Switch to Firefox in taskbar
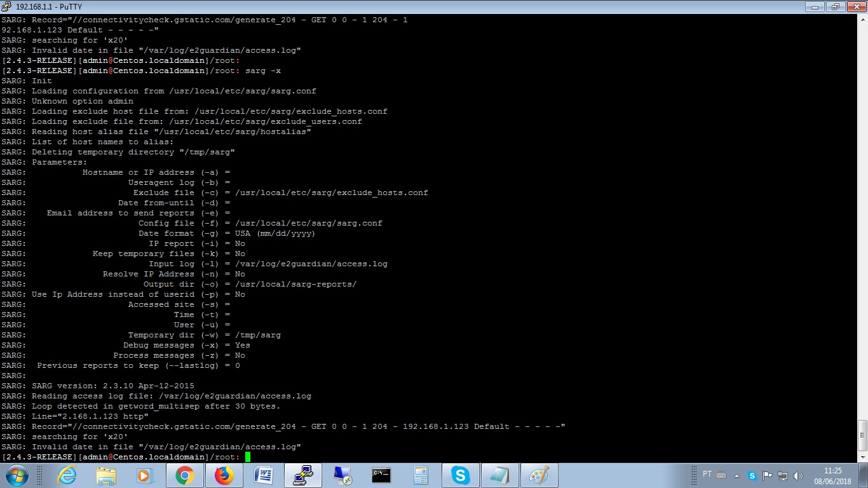 [x=224, y=475]
